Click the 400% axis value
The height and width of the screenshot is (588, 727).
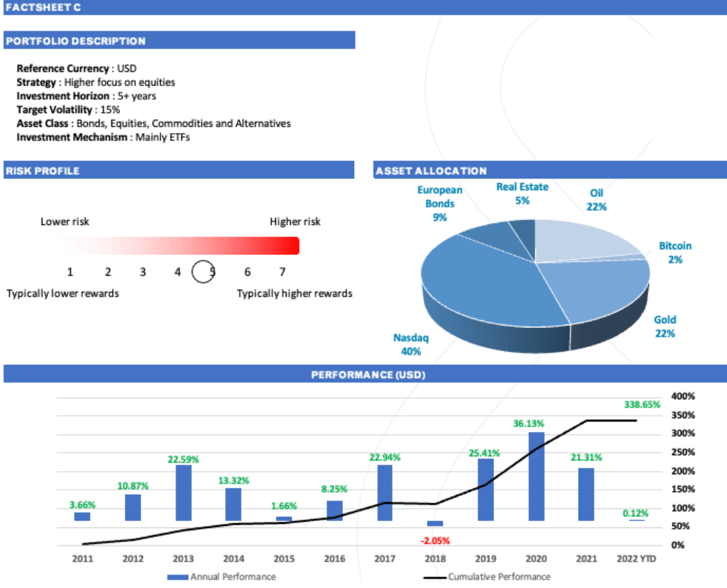[683, 396]
